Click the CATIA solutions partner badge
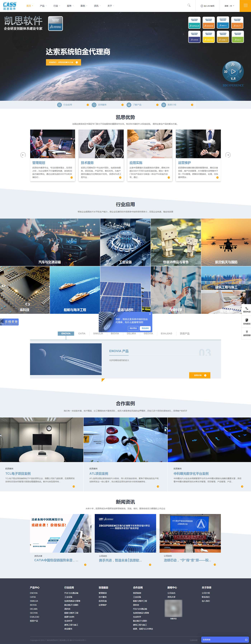The image size is (251, 644). (x=194, y=37)
